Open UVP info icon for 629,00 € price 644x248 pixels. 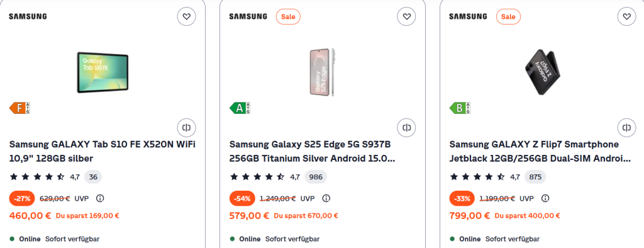pos(100,199)
